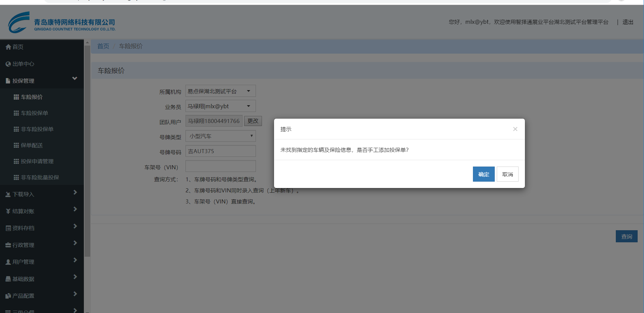This screenshot has height=313, width=644.
Task: Click the 查询 button
Action: [627, 236]
